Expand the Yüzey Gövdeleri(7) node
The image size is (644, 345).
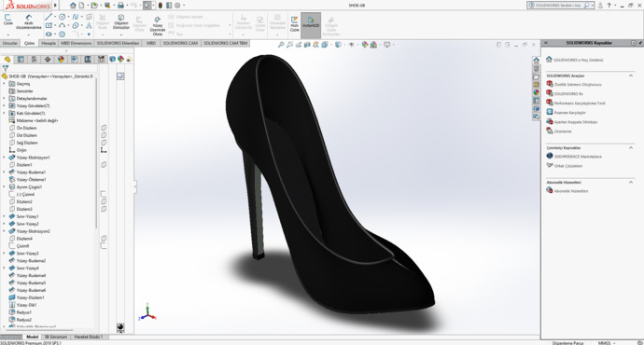pos(4,106)
